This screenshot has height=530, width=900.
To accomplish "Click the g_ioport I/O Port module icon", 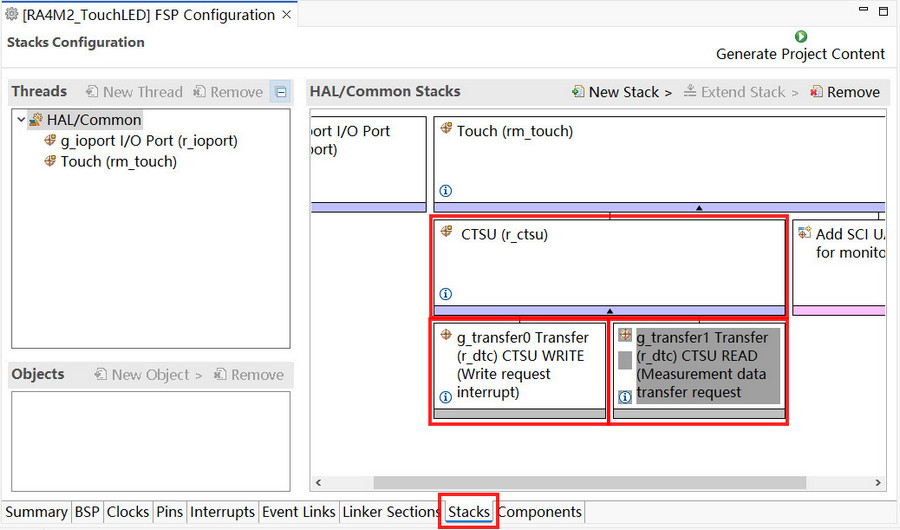I will click(51, 140).
